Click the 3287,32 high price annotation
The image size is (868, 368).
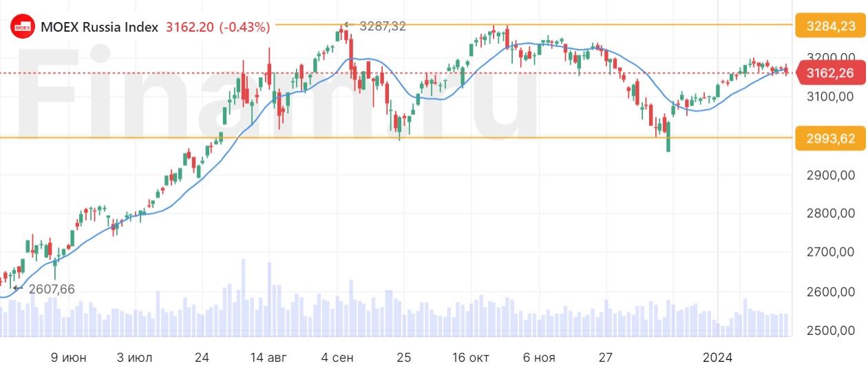coord(383,26)
